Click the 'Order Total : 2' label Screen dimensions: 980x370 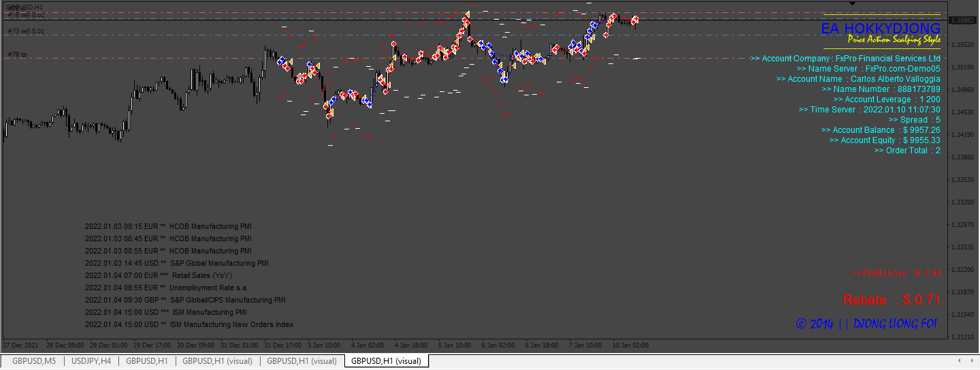pos(907,151)
